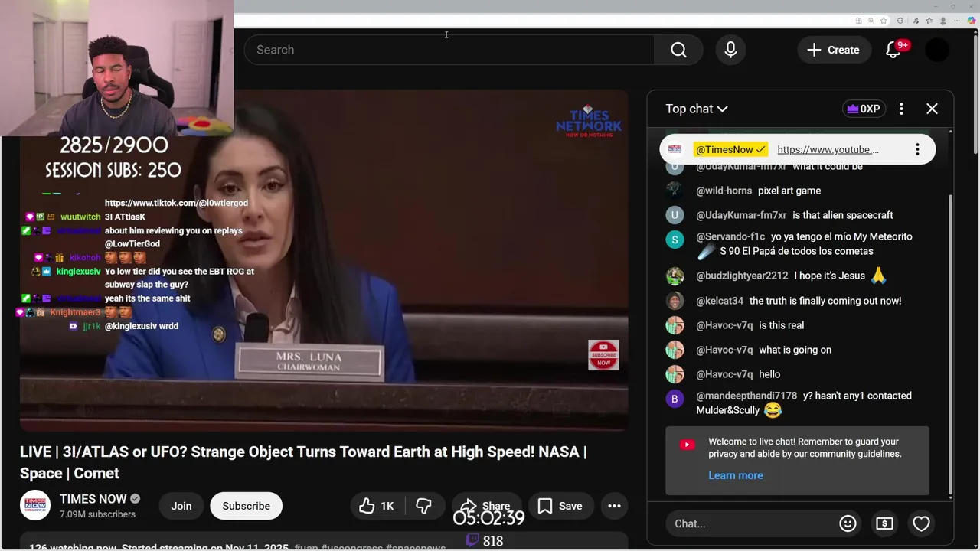Save the video to playlist
Image resolution: width=980 pixels, height=551 pixels.
[x=560, y=506]
